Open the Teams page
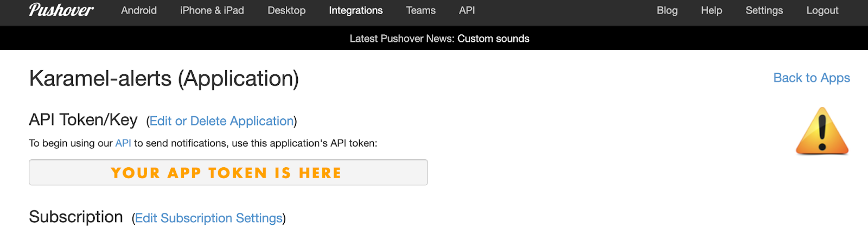868x227 pixels. point(421,10)
